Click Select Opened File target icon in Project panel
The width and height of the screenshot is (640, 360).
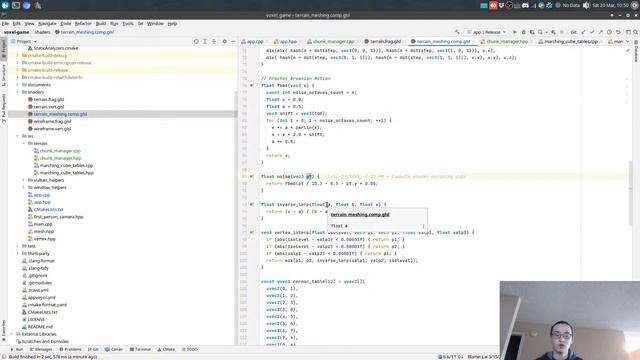pyautogui.click(x=196, y=41)
